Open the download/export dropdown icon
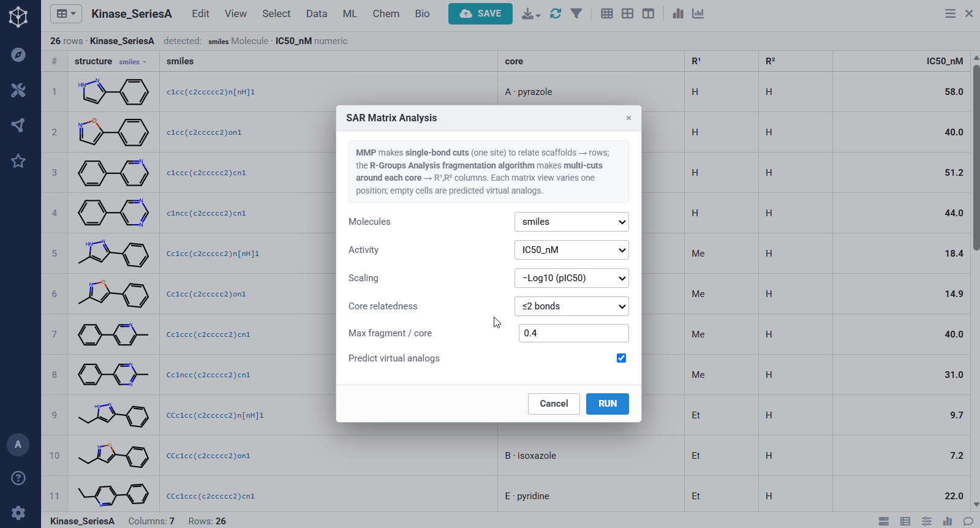The image size is (980, 528). (x=530, y=13)
